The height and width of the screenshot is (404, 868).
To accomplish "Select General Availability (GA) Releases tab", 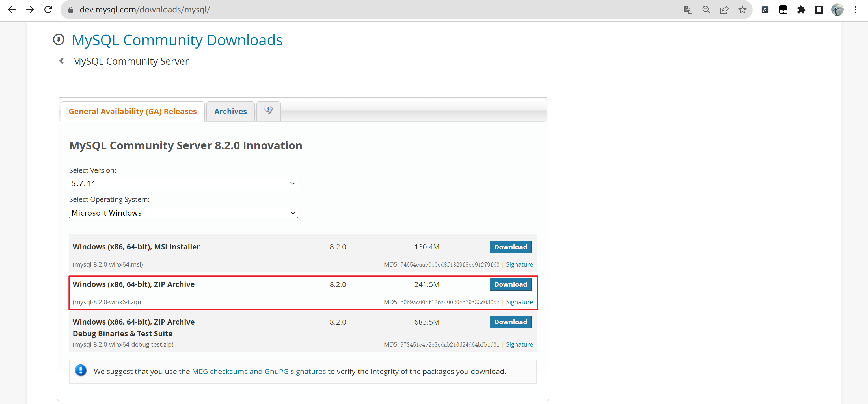I will point(132,111).
